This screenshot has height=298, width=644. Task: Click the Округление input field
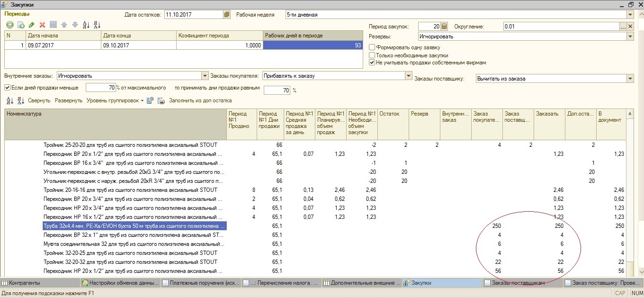point(561,27)
